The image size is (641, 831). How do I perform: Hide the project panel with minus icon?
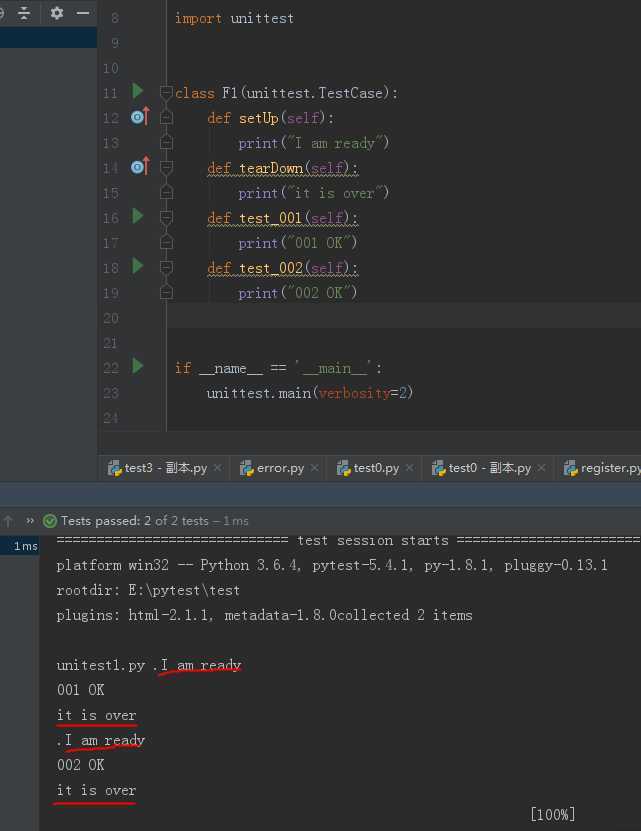coord(83,13)
